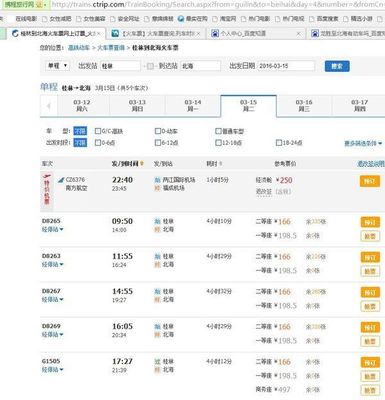
Task: Click the 始 departure icon in the D8265 row
Action: click(157, 221)
